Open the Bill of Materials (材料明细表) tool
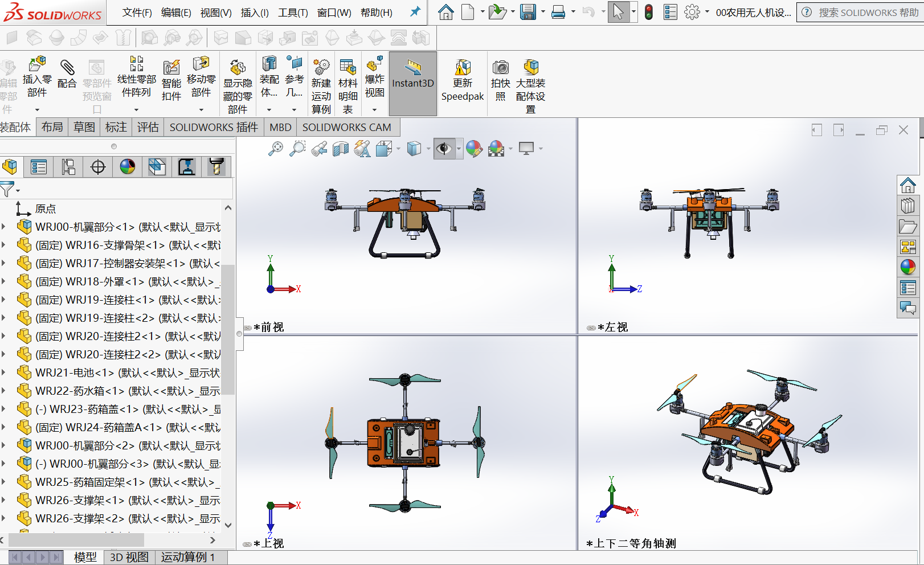The image size is (924, 565). (x=347, y=68)
